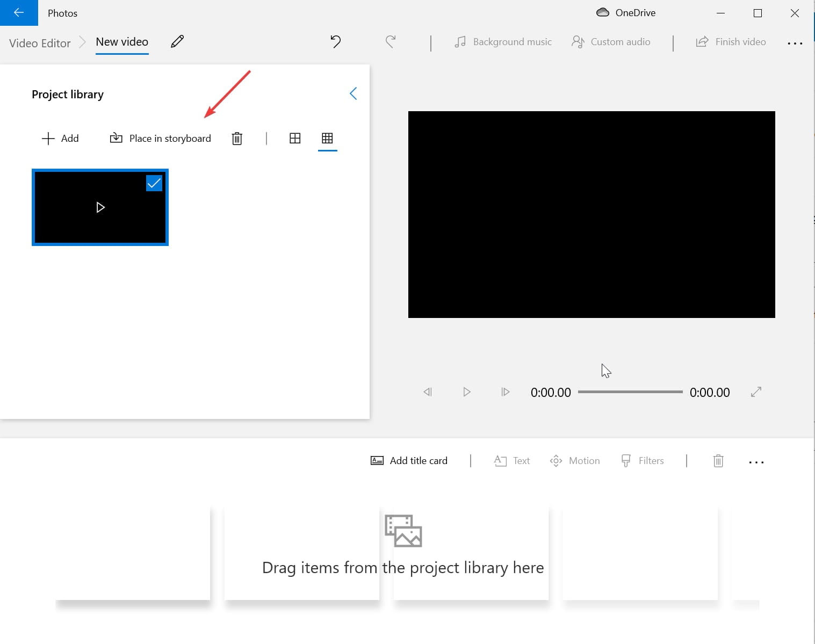Screen dimensions: 815x644
Task: Undo the last action
Action: coord(336,42)
